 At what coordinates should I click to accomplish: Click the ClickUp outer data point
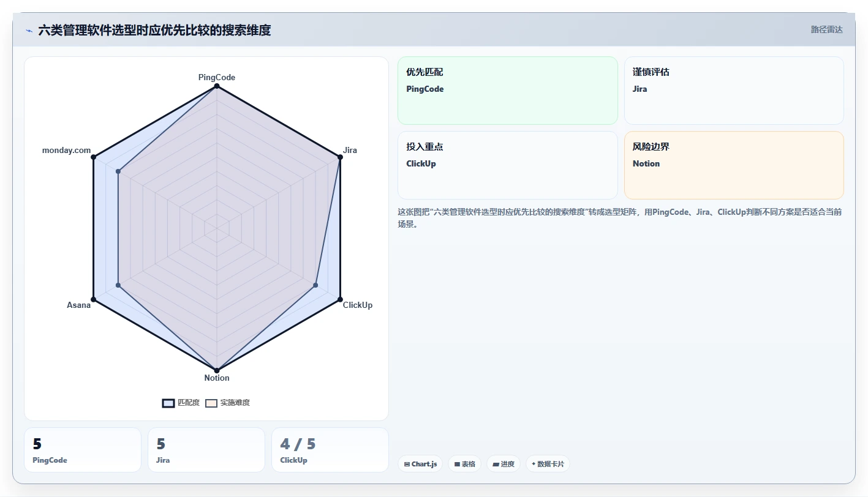click(x=340, y=299)
